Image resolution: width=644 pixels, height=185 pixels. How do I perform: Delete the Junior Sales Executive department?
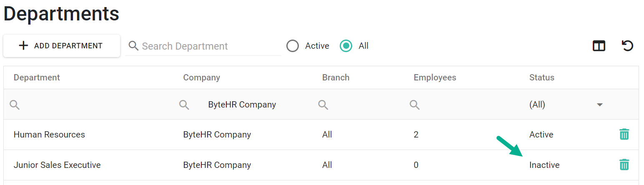click(x=624, y=165)
